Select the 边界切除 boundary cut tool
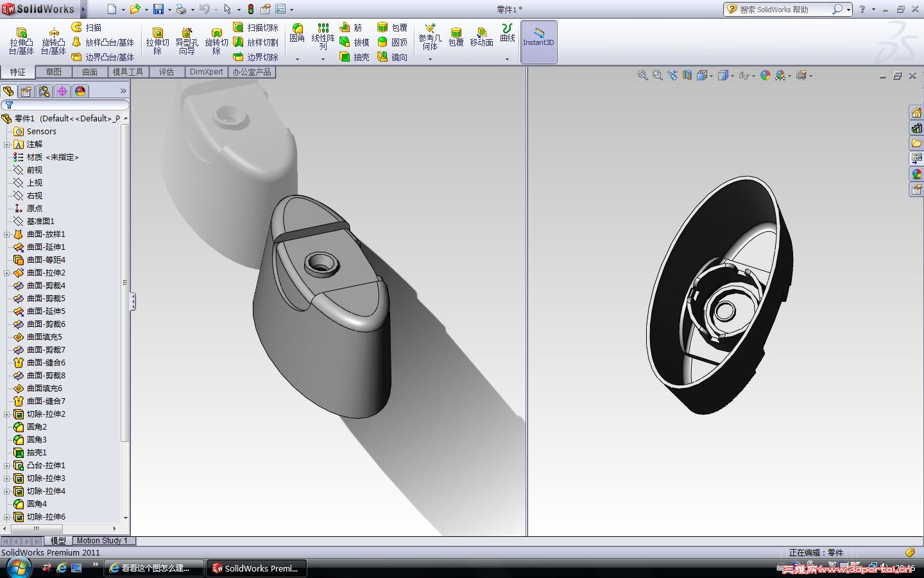The width and height of the screenshot is (924, 578). [x=255, y=57]
